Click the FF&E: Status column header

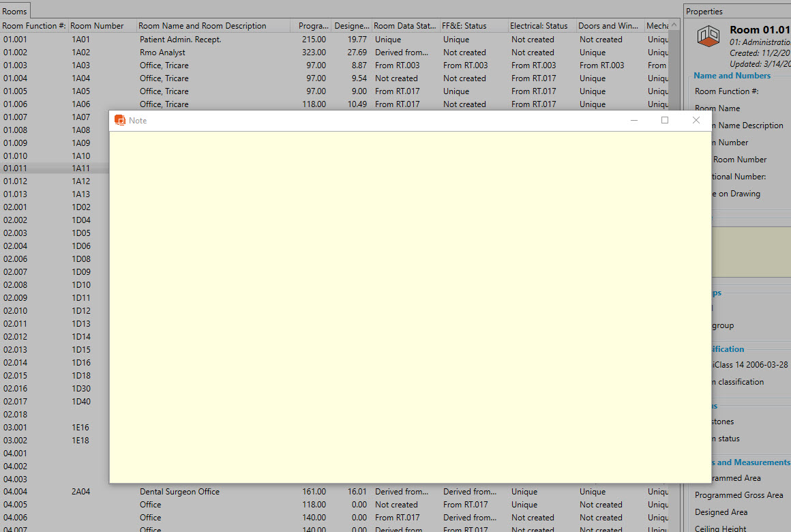(465, 26)
